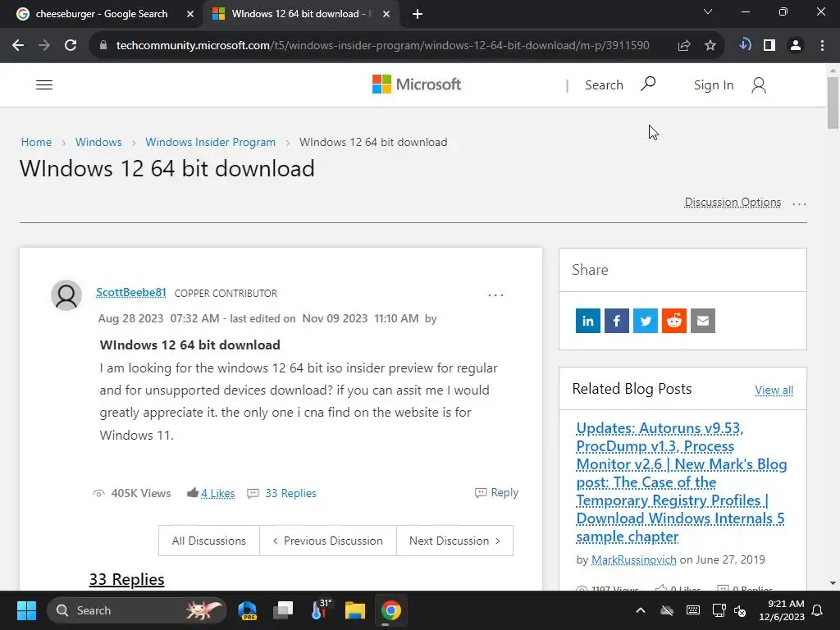Show hidden system tray icons

tap(640, 610)
